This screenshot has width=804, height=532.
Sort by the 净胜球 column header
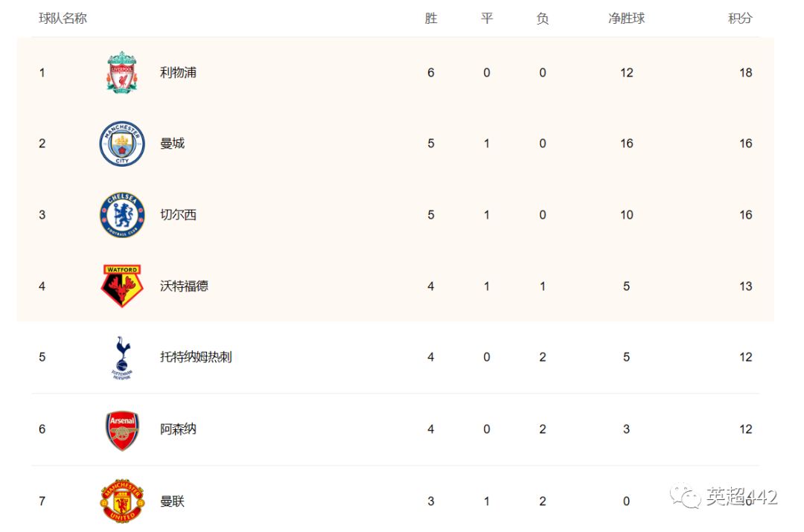pyautogui.click(x=626, y=18)
